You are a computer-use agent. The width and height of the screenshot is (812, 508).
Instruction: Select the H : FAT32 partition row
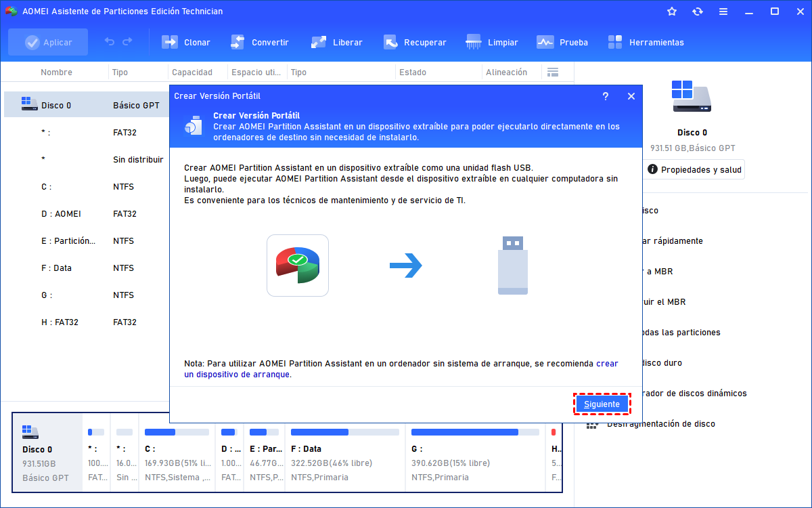87,322
